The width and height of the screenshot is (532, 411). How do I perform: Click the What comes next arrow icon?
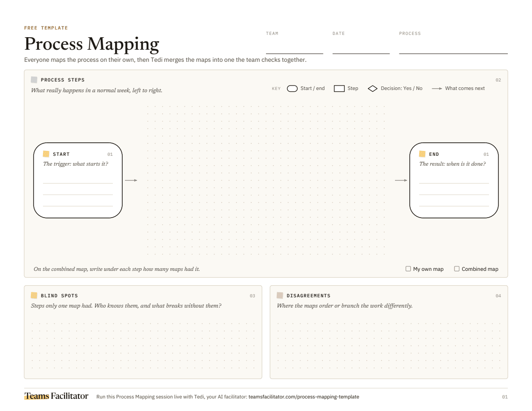point(437,89)
